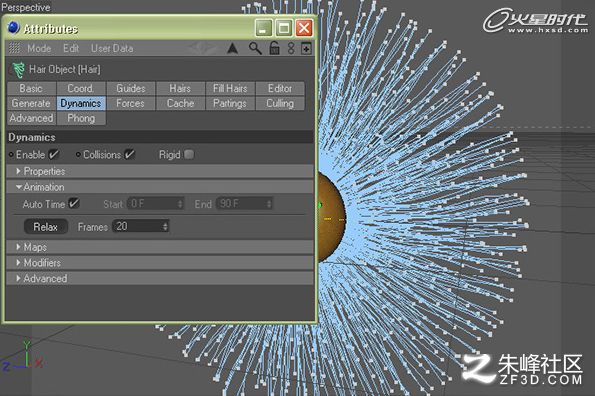Screen dimensions: 595x396
Task: Toggle the Enable dynamics checkbox
Action: (54, 154)
